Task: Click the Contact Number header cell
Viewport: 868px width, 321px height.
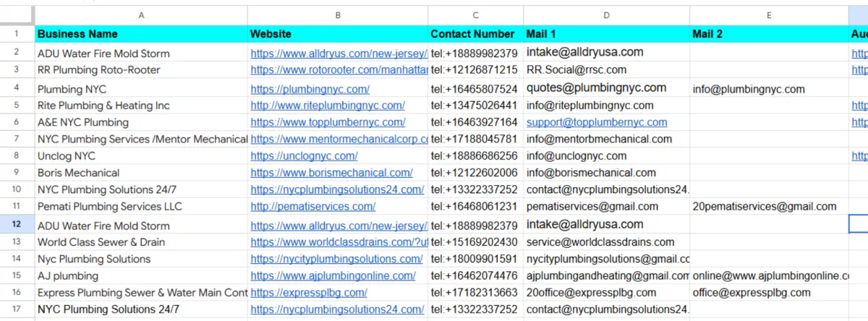Action: 476,34
